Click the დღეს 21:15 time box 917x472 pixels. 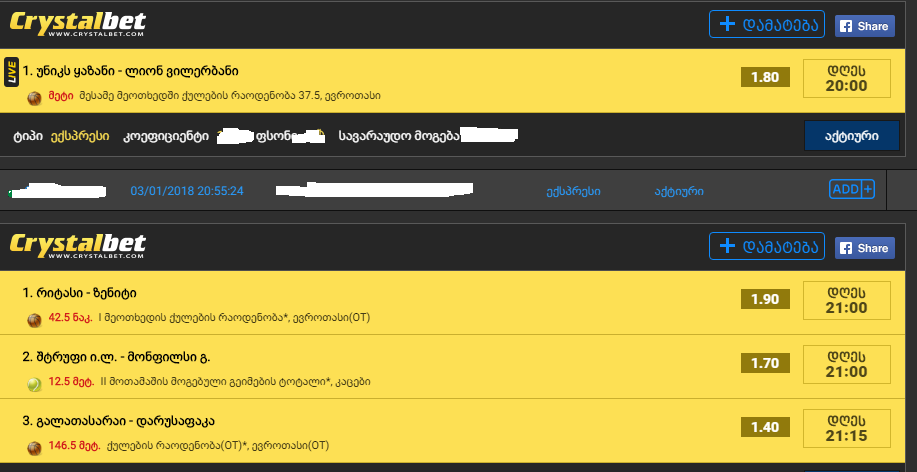pyautogui.click(x=846, y=428)
